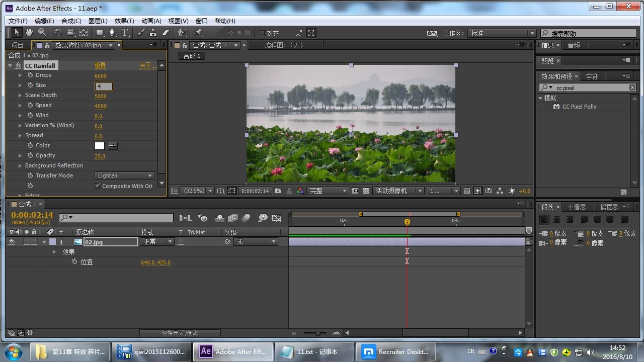This screenshot has width=644, height=362.
Task: Expand Background Reflection group
Action: click(x=20, y=165)
